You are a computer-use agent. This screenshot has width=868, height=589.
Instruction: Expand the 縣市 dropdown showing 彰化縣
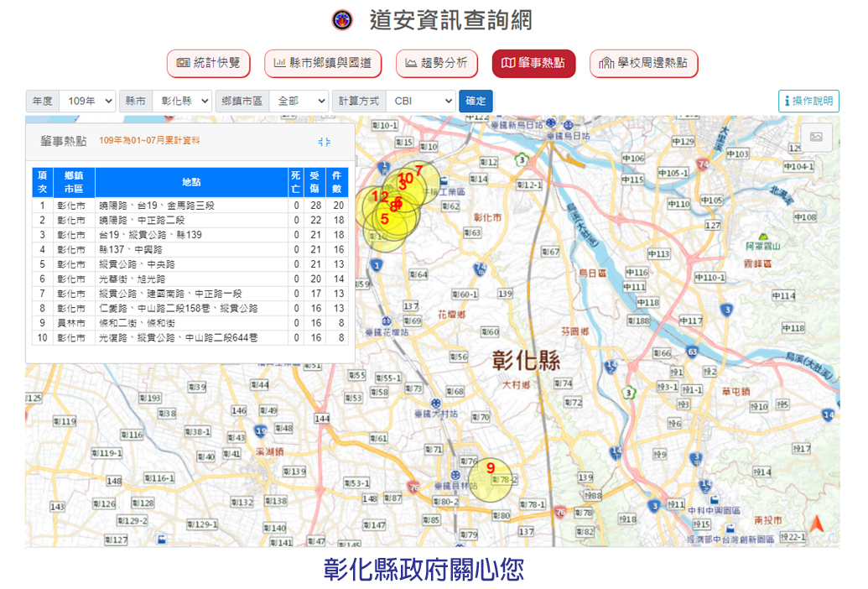click(x=181, y=101)
